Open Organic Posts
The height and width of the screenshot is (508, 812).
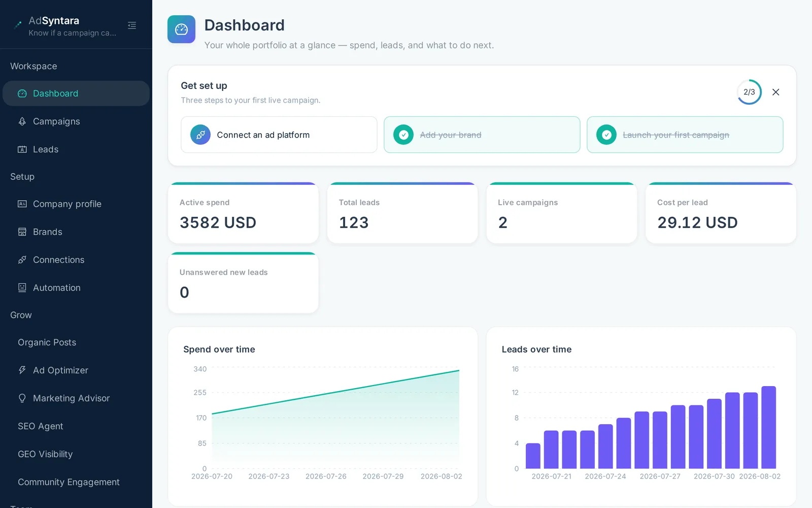pyautogui.click(x=76, y=342)
